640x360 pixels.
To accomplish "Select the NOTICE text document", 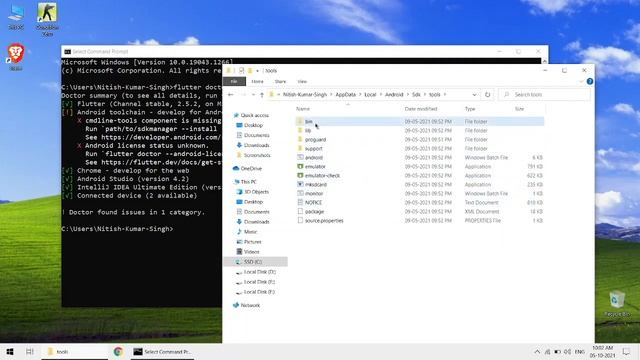I will (x=313, y=202).
